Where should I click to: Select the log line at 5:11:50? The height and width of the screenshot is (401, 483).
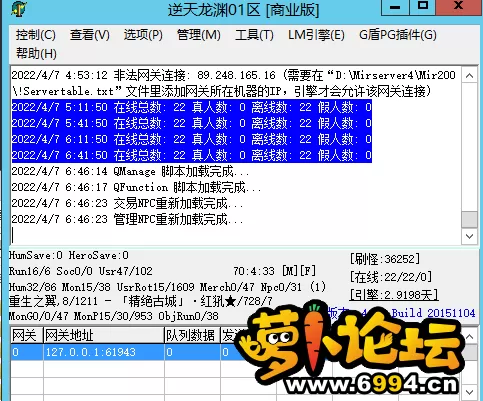[x=192, y=107]
